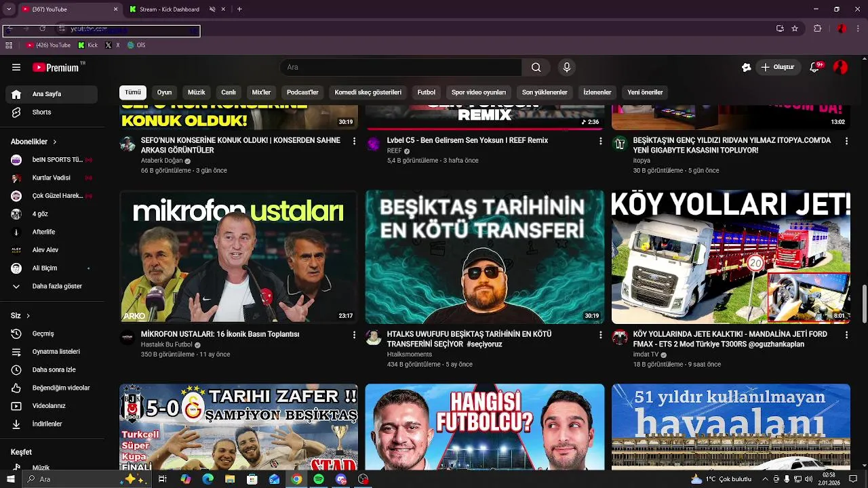
Task: Open Chrome extensions puzzle icon
Action: [x=817, y=28]
